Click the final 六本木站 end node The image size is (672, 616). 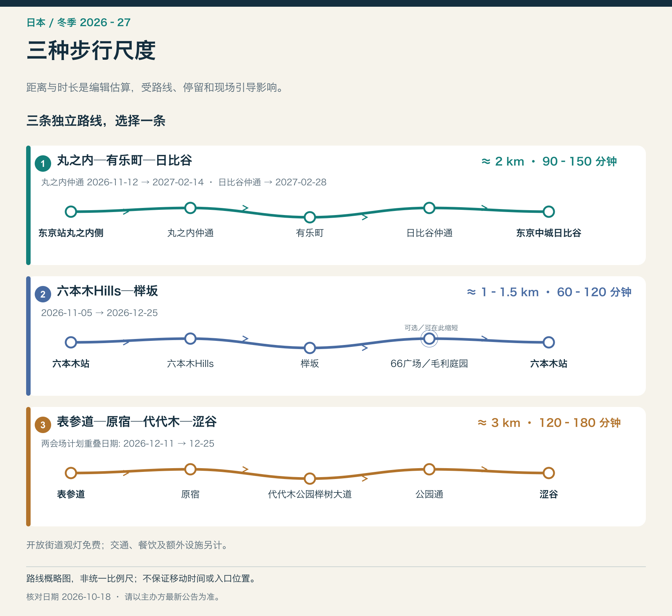[x=549, y=342]
